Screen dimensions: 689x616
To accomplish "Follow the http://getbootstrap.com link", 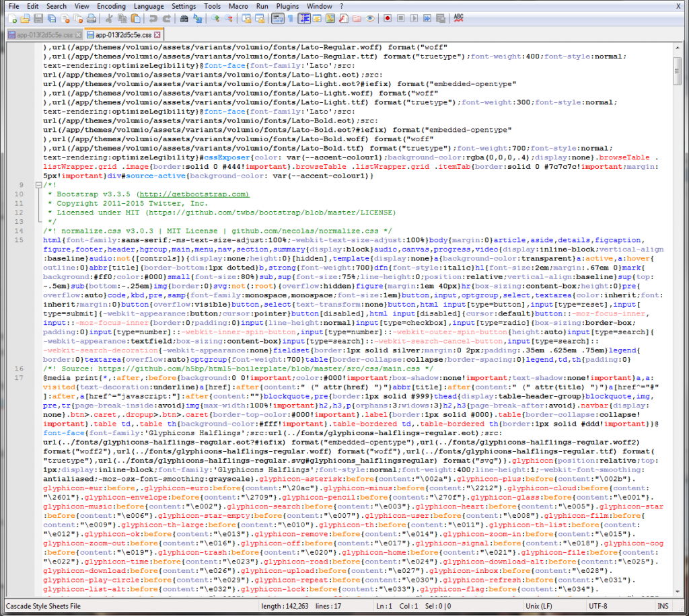I will 194,194.
